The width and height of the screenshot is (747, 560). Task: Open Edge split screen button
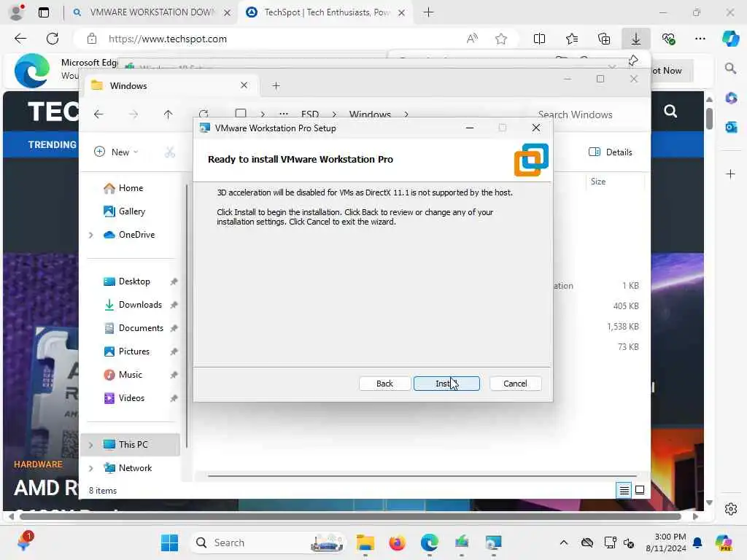(x=539, y=39)
